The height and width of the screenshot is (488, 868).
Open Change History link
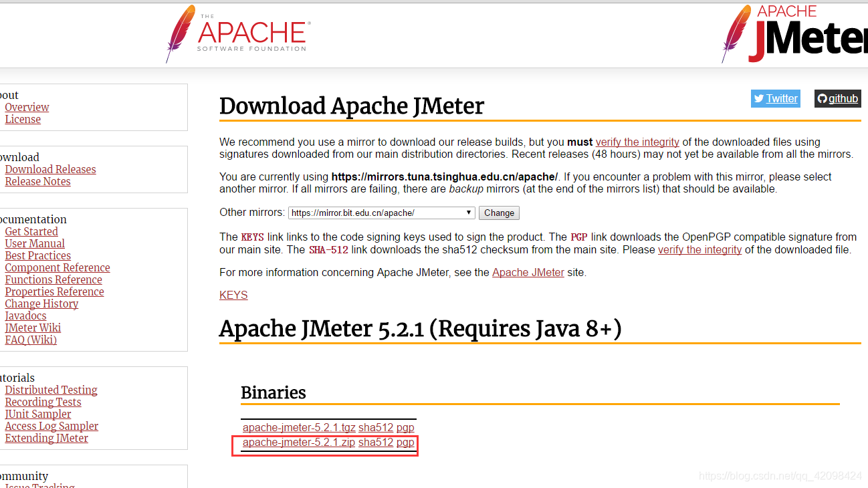point(41,303)
